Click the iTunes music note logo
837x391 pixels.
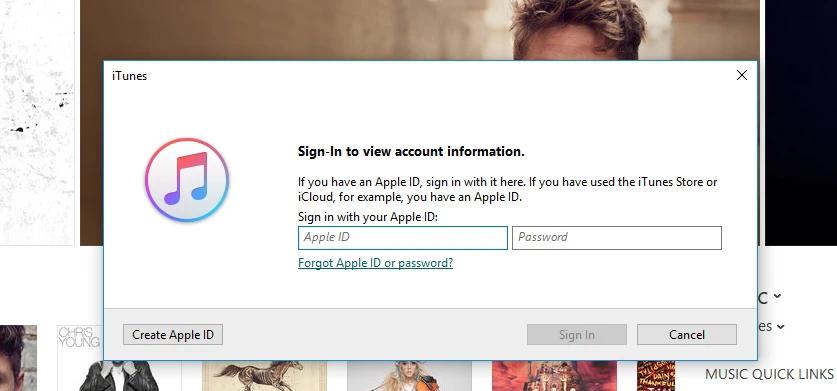pyautogui.click(x=187, y=180)
